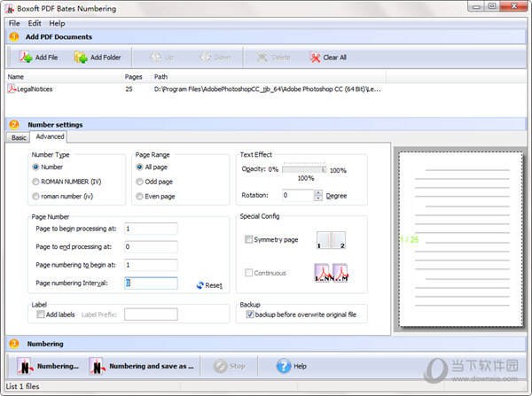The image size is (532, 396).
Task: Click the PDF icon beside LegalNotices
Action: click(x=12, y=89)
